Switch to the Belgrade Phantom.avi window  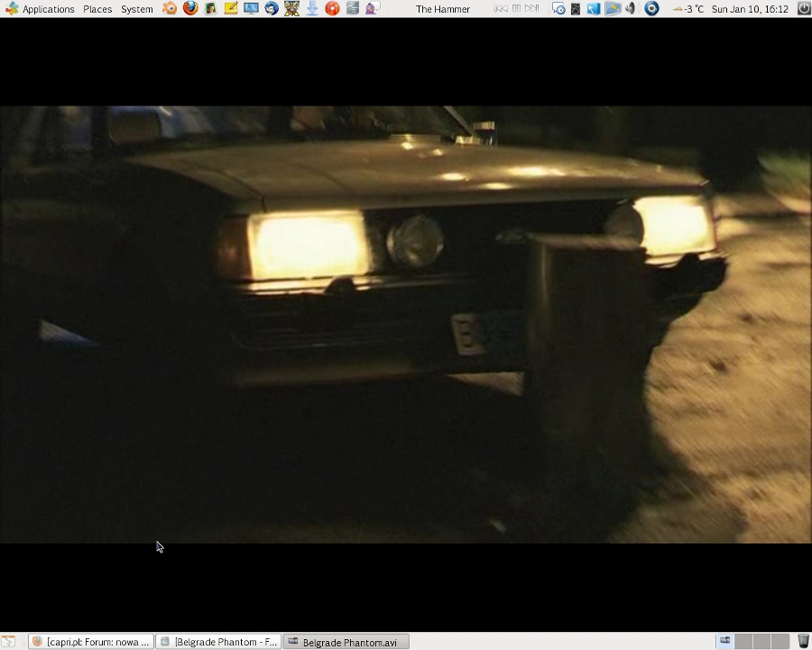tap(346, 642)
